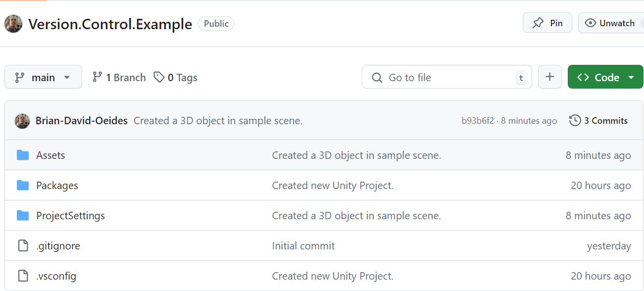The width and height of the screenshot is (644, 291).
Task: View the 1 Branch link
Action: pos(119,77)
